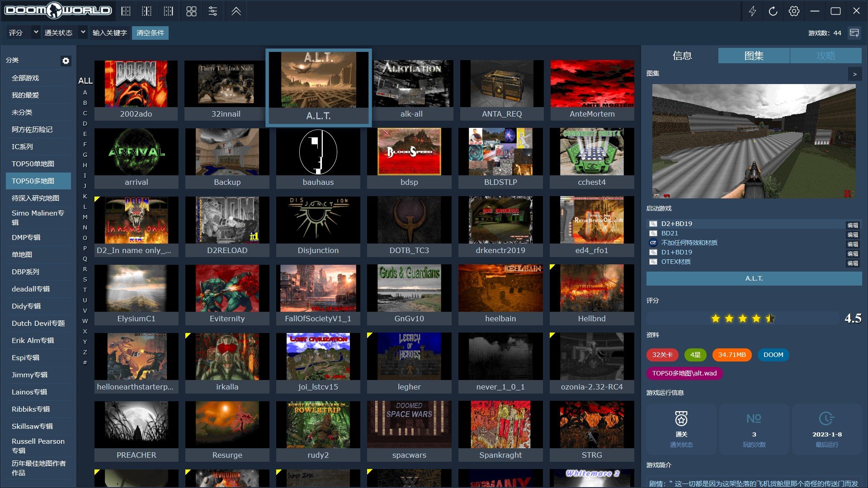Open Skillsaw专辑 category
The width and height of the screenshot is (868, 488).
click(x=38, y=427)
